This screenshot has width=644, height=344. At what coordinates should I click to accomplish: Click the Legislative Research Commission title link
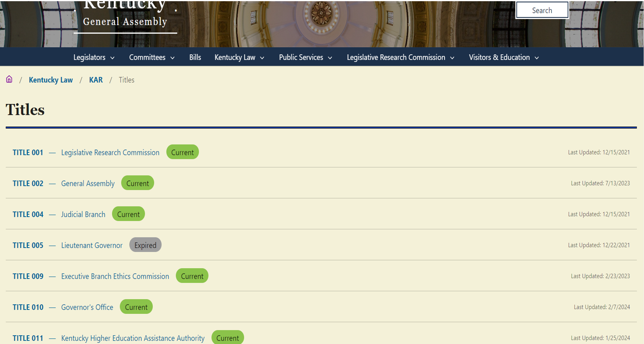tap(110, 152)
